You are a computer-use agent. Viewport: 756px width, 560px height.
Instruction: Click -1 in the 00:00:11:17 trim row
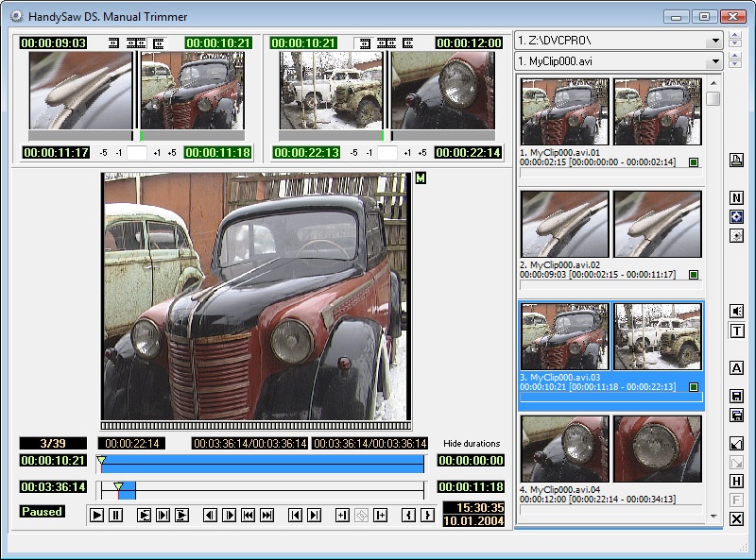tap(119, 153)
